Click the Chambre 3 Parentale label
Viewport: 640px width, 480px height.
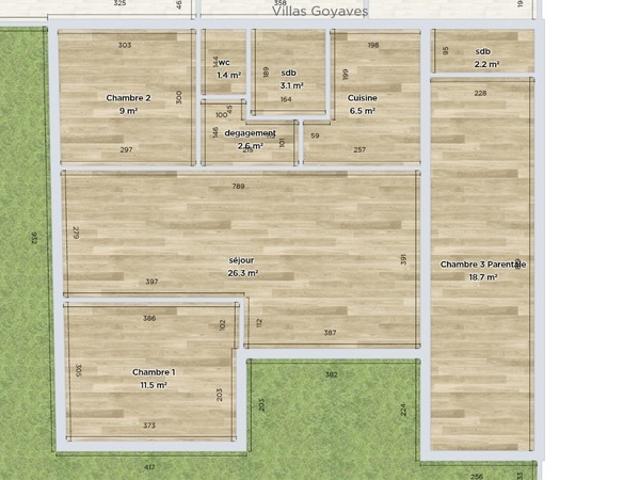483,264
